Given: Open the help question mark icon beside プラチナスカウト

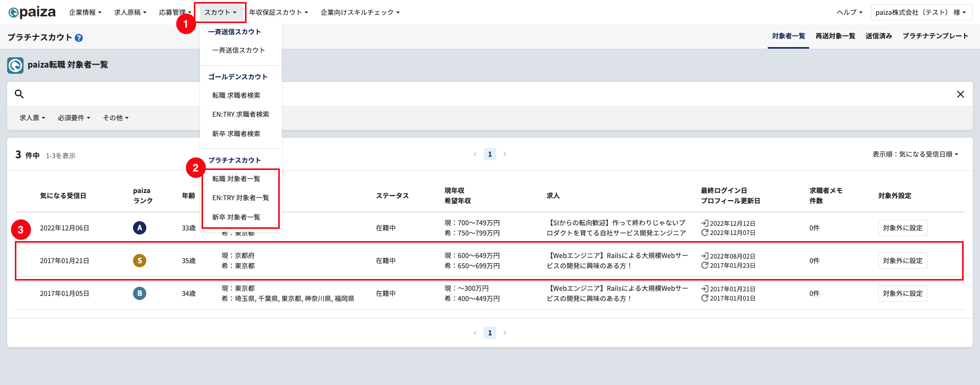Looking at the screenshot, I should (x=79, y=38).
